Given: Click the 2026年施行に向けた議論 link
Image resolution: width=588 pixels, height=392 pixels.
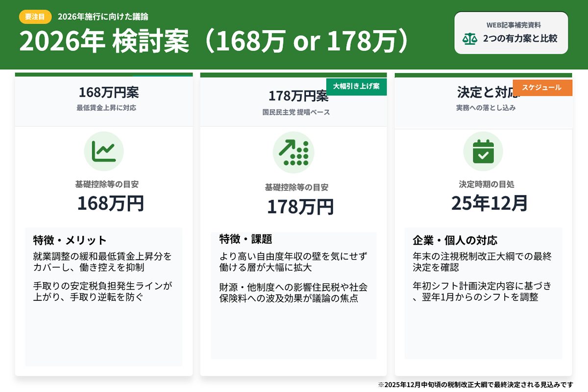Looking at the screenshot, I should coord(103,16).
